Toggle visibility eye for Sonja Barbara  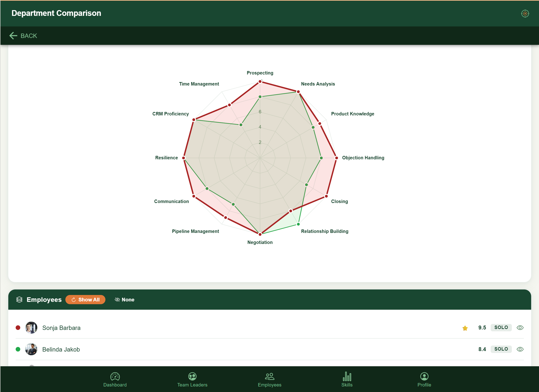tap(520, 328)
